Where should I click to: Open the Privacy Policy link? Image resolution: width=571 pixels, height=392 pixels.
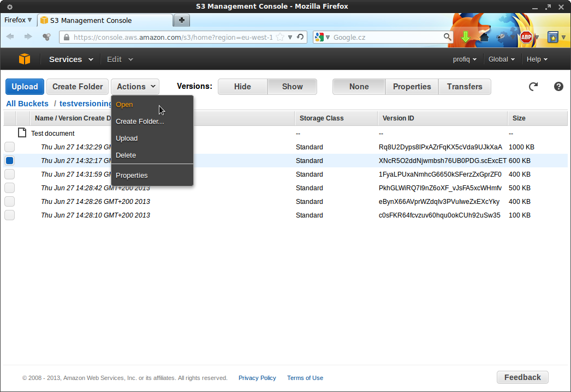tap(257, 378)
